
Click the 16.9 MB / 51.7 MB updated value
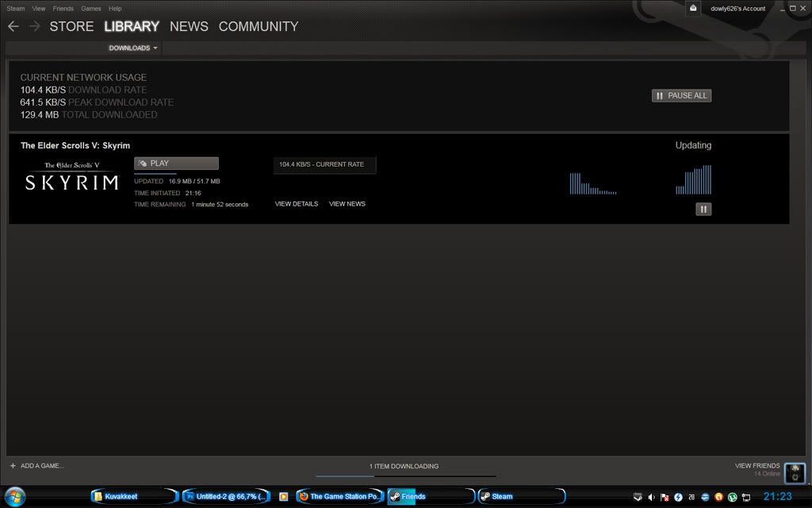(194, 182)
